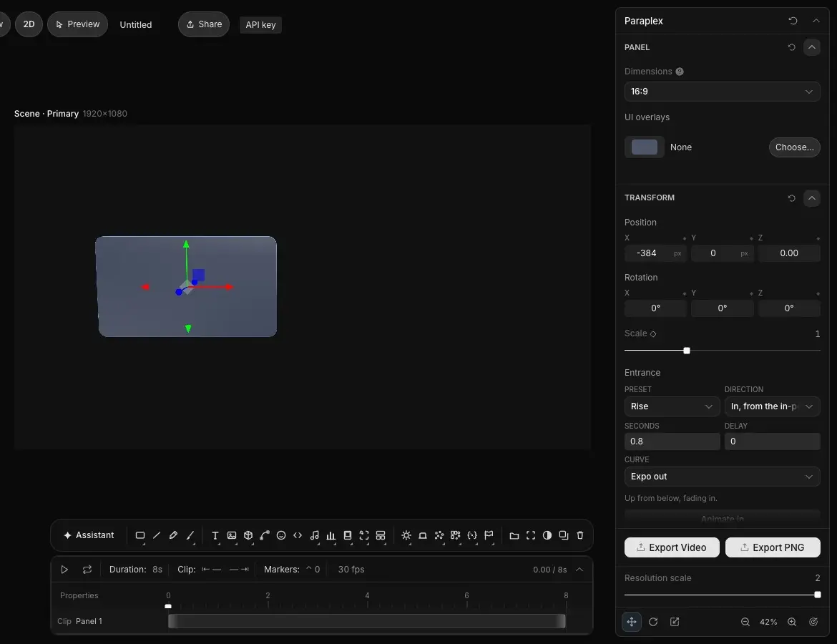This screenshot has height=644, width=837.
Task: Reset the PANEL section
Action: pos(792,47)
